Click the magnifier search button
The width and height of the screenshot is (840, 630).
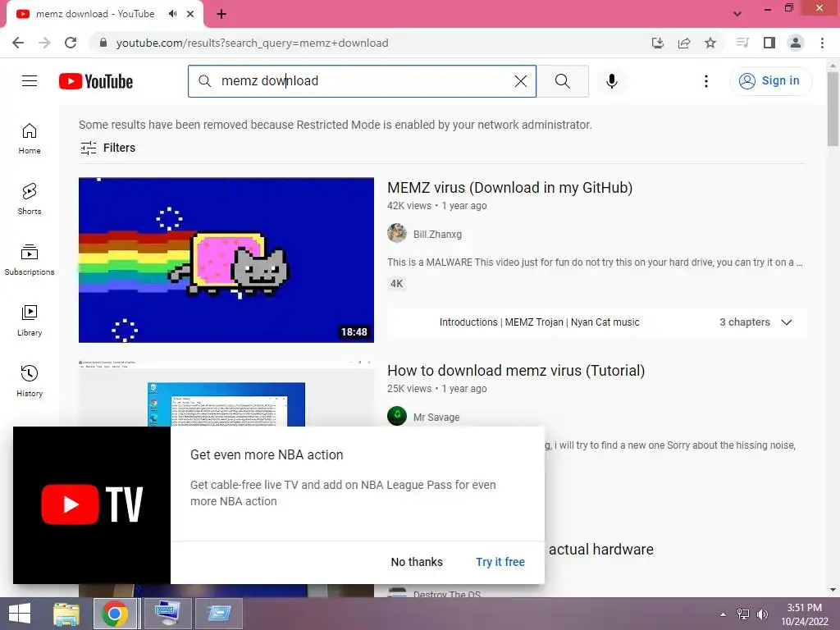pyautogui.click(x=563, y=81)
